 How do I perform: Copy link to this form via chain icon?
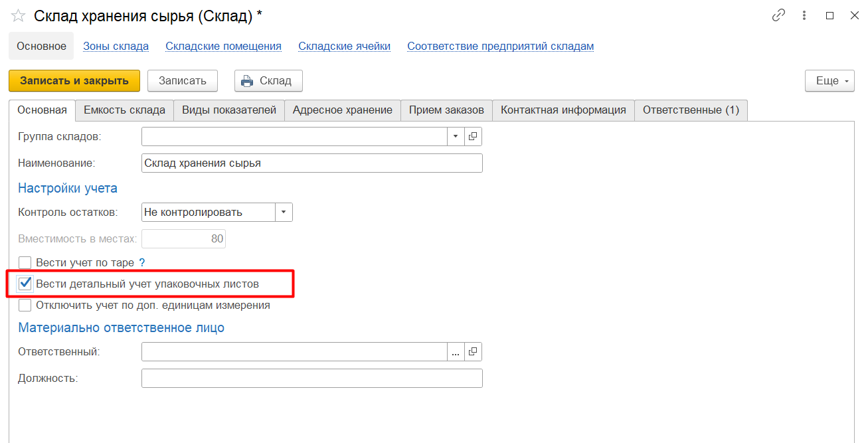[778, 16]
